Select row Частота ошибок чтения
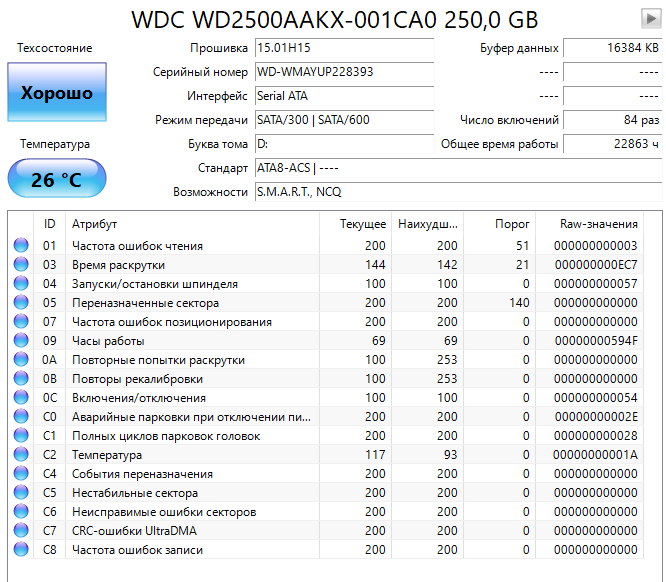The width and height of the screenshot is (666, 582). pos(325,245)
